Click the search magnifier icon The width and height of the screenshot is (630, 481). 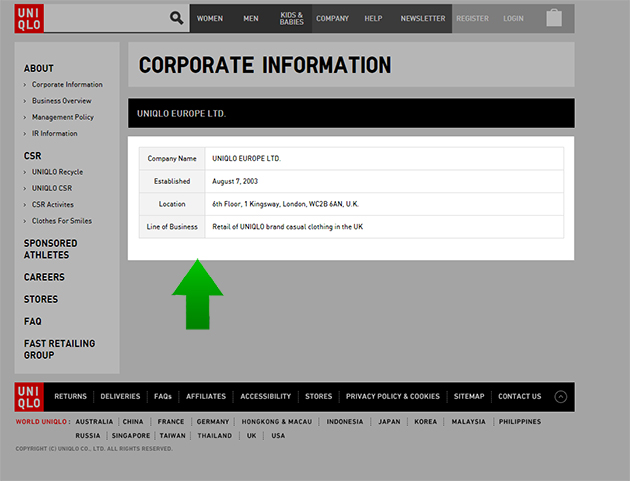coord(176,18)
